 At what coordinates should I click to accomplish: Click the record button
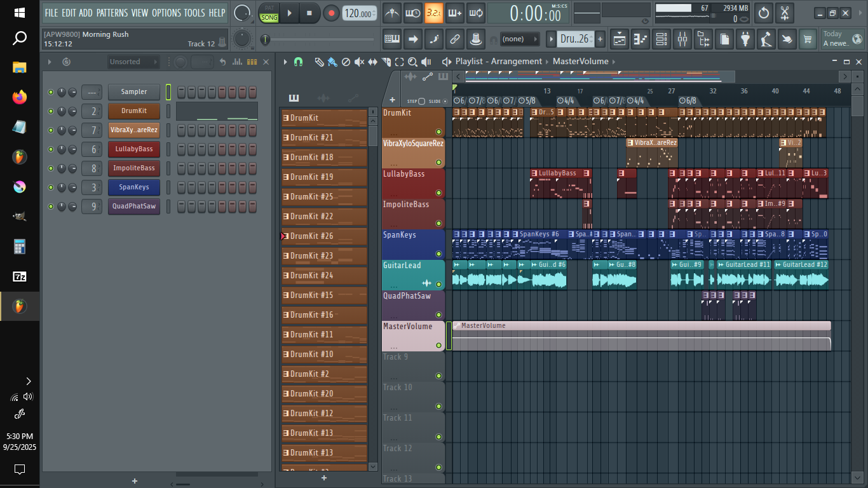pyautogui.click(x=331, y=13)
